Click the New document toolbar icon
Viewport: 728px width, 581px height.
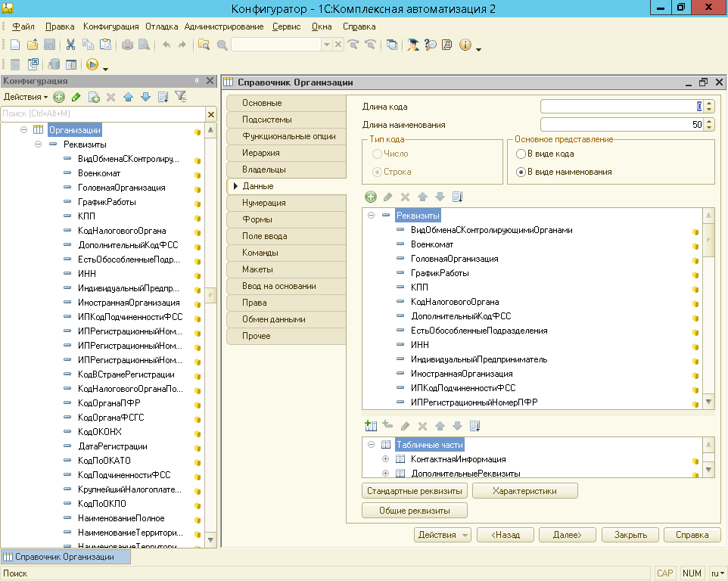[15, 45]
